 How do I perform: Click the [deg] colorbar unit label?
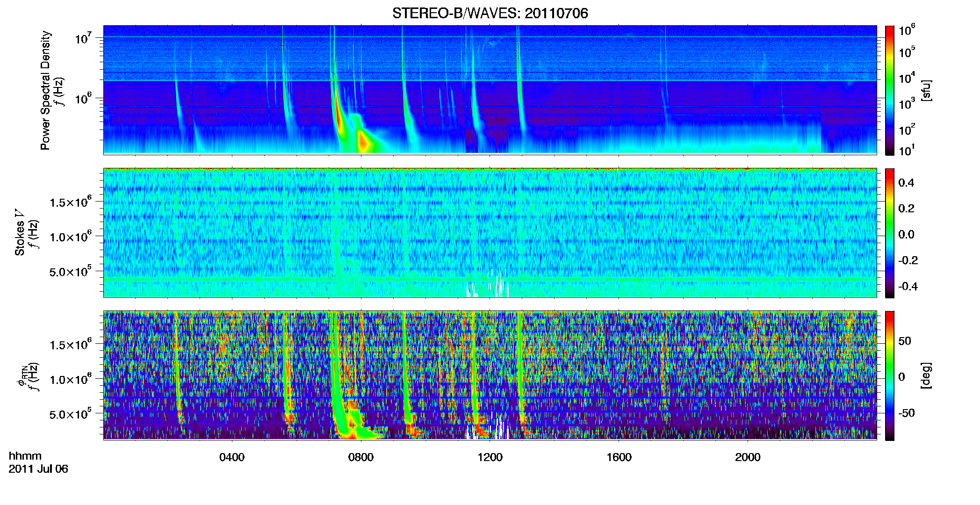[926, 375]
